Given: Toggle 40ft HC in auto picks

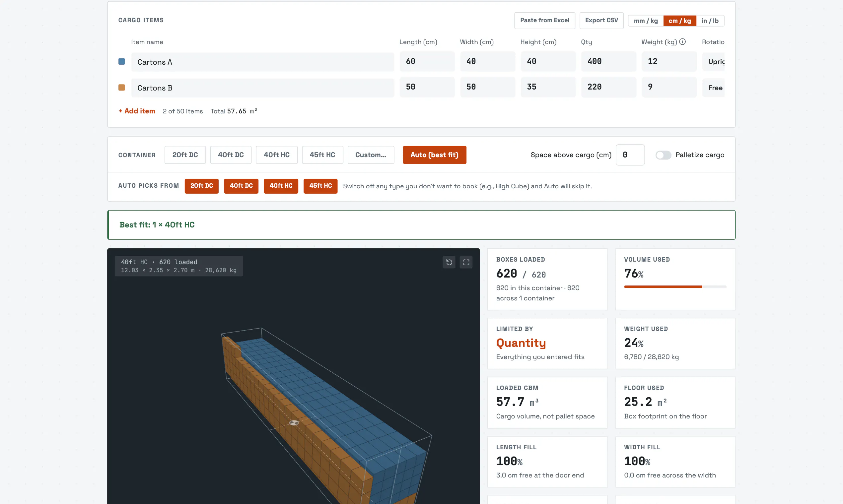Looking at the screenshot, I should pyautogui.click(x=281, y=186).
